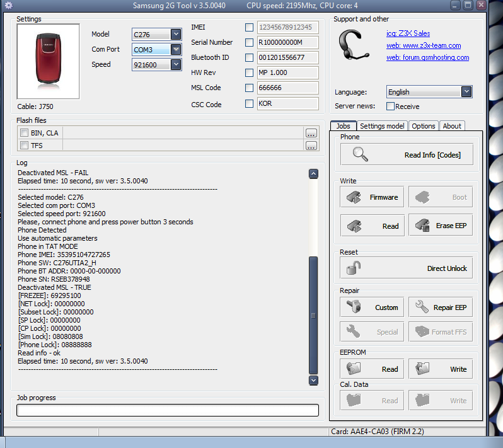Screen dimensions: 503x448
Task: Click the IMEI input field
Action: (x=288, y=27)
